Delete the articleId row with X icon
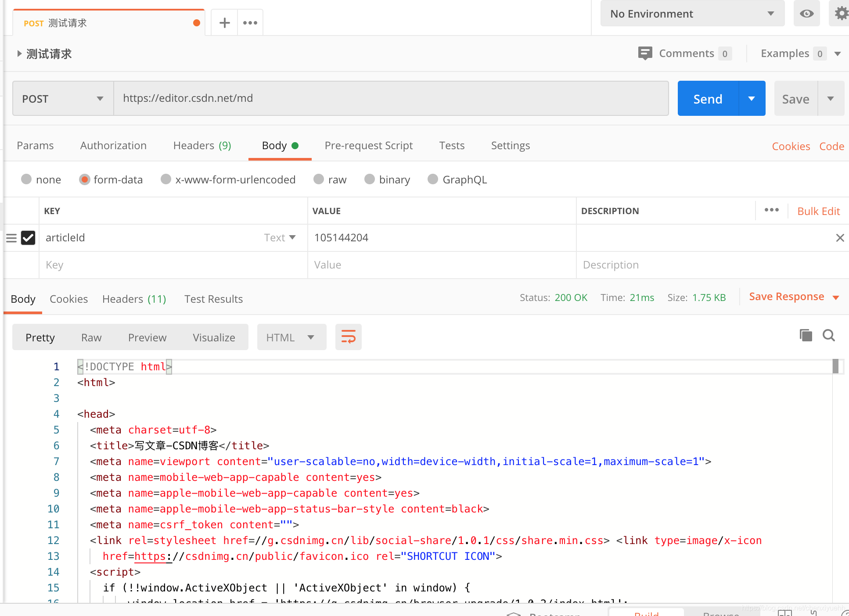 pyautogui.click(x=840, y=238)
